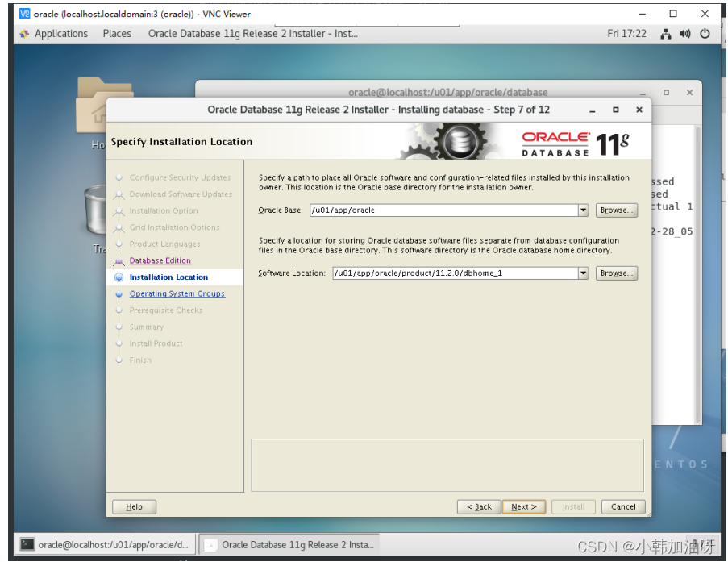
Task: Close the VNC Viewer window
Action: [x=705, y=14]
